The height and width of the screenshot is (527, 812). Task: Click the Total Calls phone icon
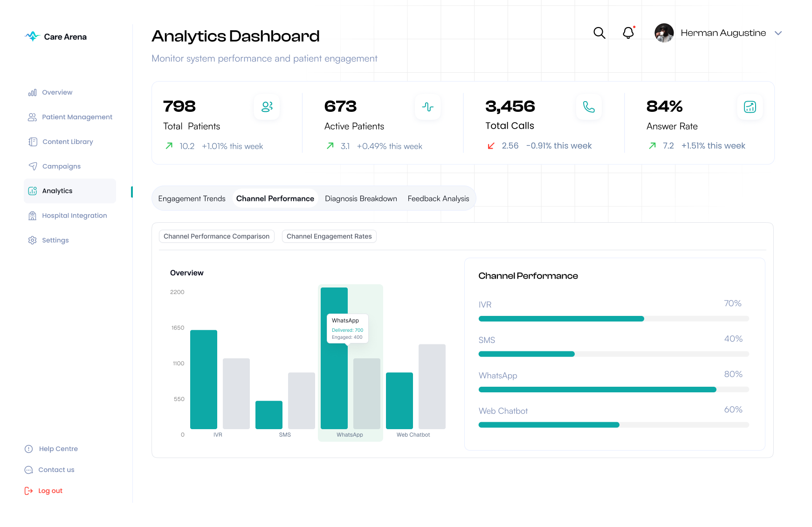[589, 107]
